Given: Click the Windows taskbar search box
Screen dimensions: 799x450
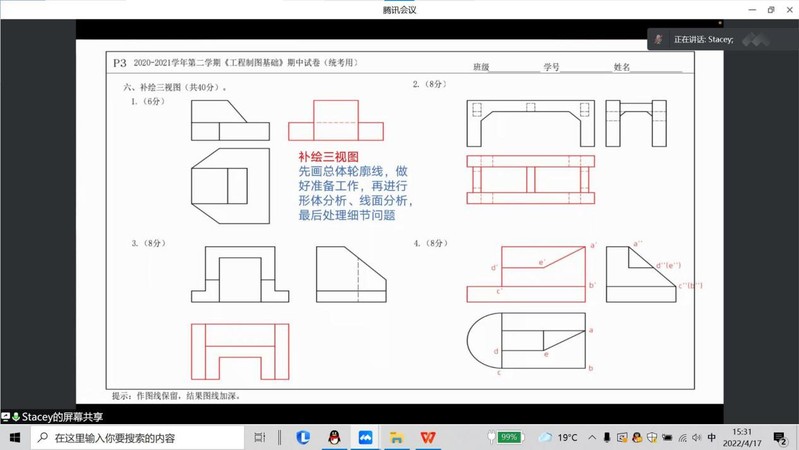Looking at the screenshot, I should coord(138,438).
